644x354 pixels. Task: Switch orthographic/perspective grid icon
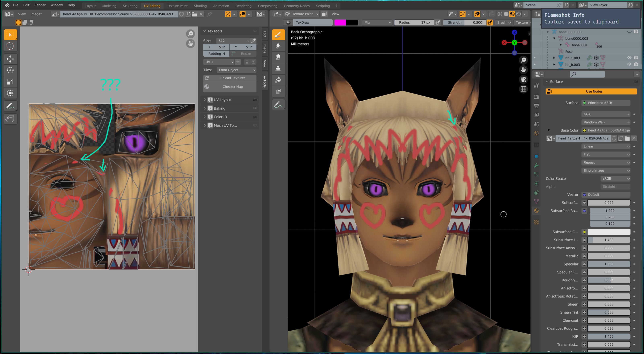click(x=523, y=89)
